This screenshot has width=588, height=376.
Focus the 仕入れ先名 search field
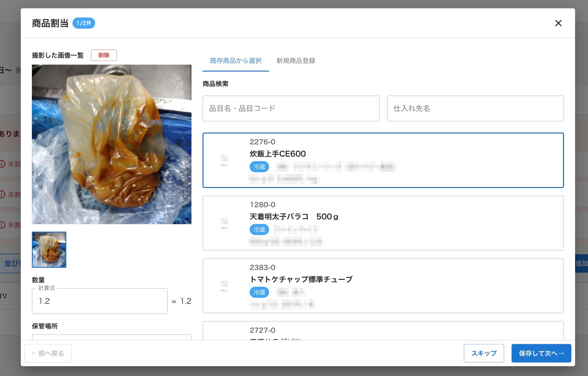point(475,108)
